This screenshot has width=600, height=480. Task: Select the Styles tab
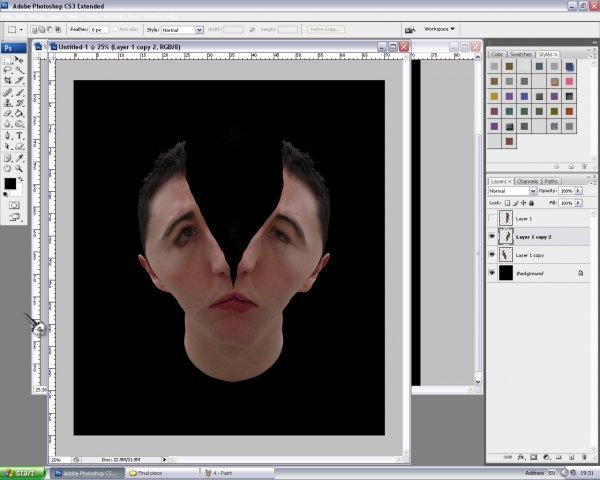(x=547, y=54)
